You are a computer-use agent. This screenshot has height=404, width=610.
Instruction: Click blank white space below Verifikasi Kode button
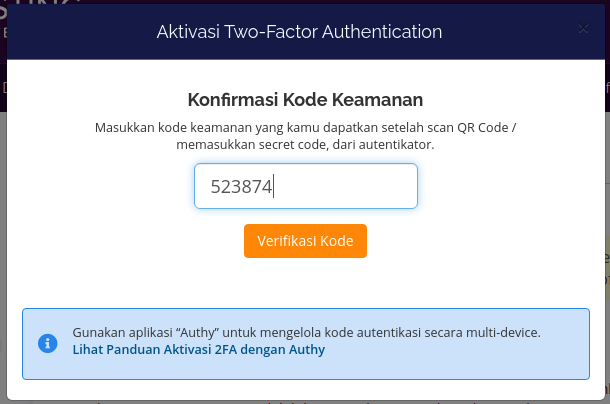(x=305, y=282)
